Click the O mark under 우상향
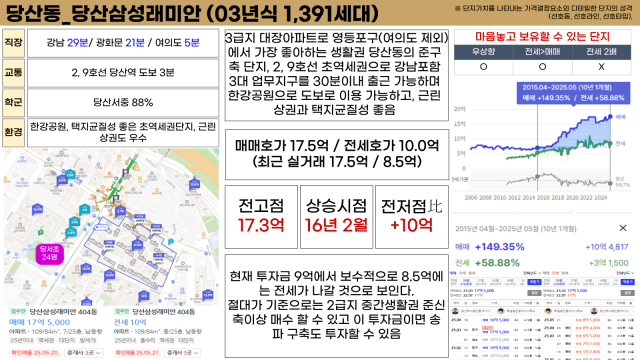This screenshot has width=640, height=360. point(483,67)
